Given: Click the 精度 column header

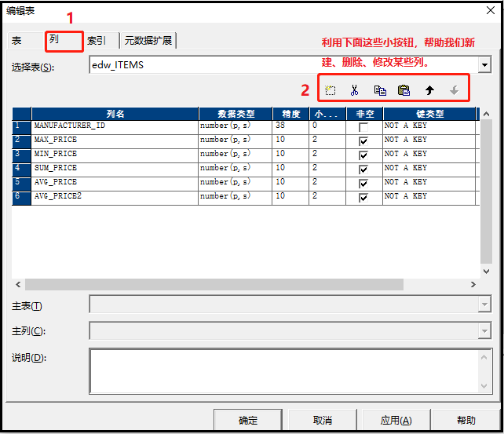Looking at the screenshot, I should [291, 114].
